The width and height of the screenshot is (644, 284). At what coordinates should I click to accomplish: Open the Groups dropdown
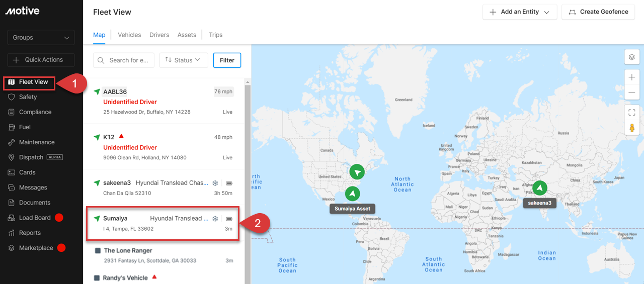pos(41,38)
